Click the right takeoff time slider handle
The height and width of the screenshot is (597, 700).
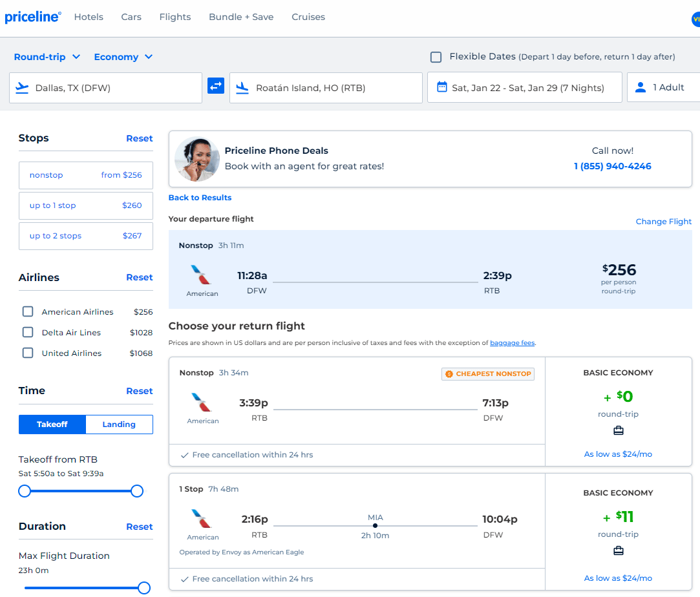click(x=137, y=491)
